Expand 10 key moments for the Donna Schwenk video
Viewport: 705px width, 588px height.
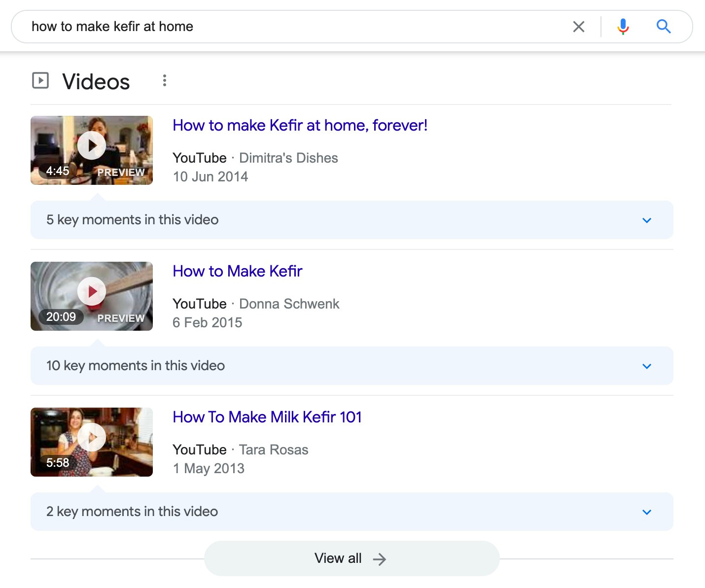(647, 366)
